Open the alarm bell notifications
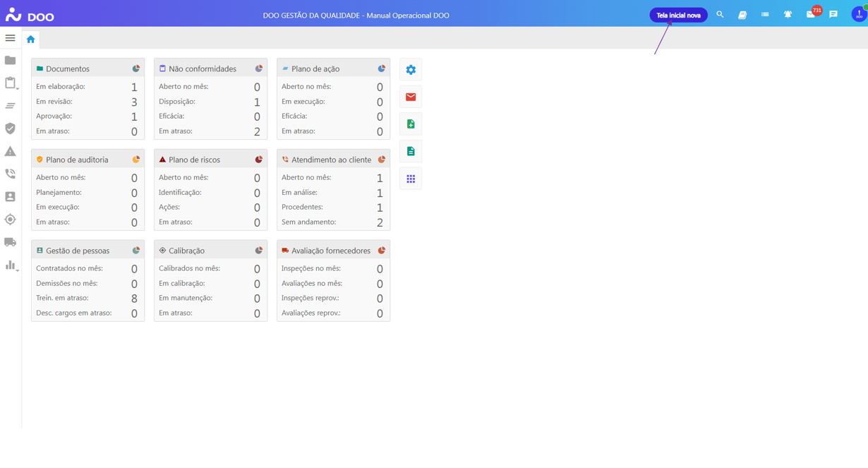The height and width of the screenshot is (468, 868). (x=788, y=14)
